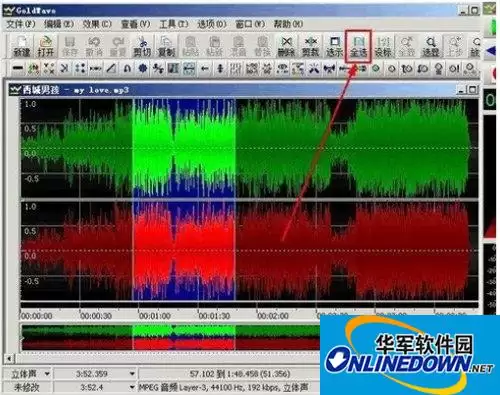500x395 pixels.
Task: Click the 剪切 (Cut) scissors button
Action: [142, 46]
